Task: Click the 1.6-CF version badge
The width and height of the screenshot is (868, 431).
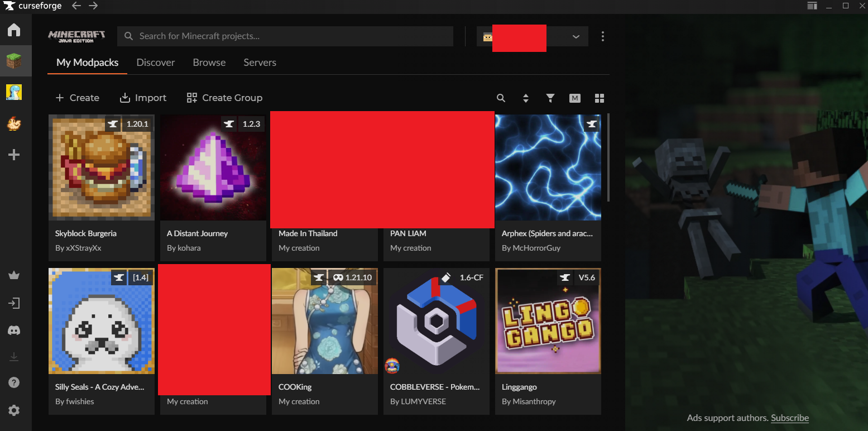Action: (472, 277)
